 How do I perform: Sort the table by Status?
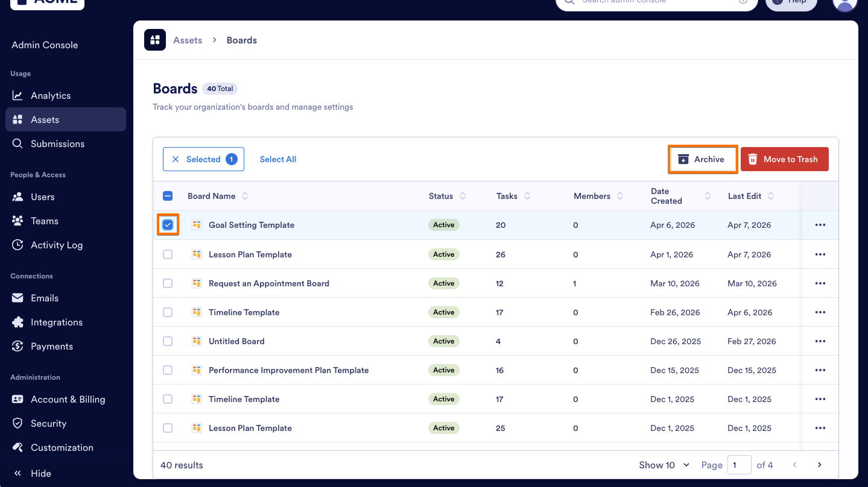[x=447, y=196]
